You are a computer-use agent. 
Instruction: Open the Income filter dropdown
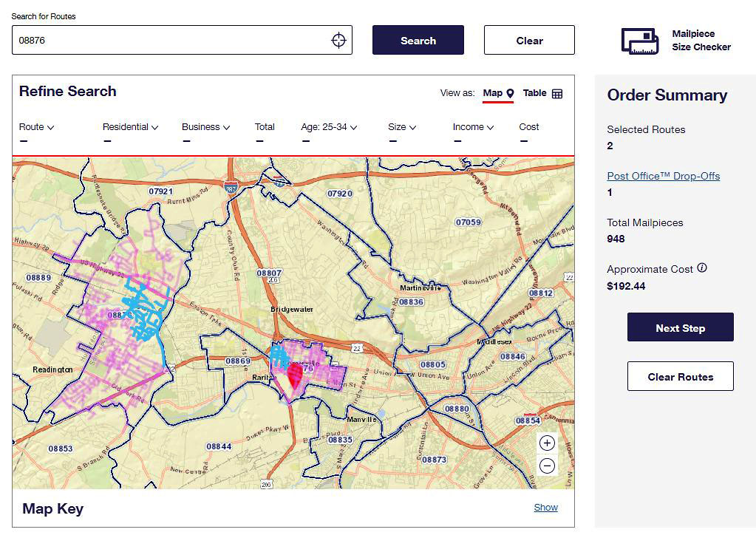pos(473,127)
